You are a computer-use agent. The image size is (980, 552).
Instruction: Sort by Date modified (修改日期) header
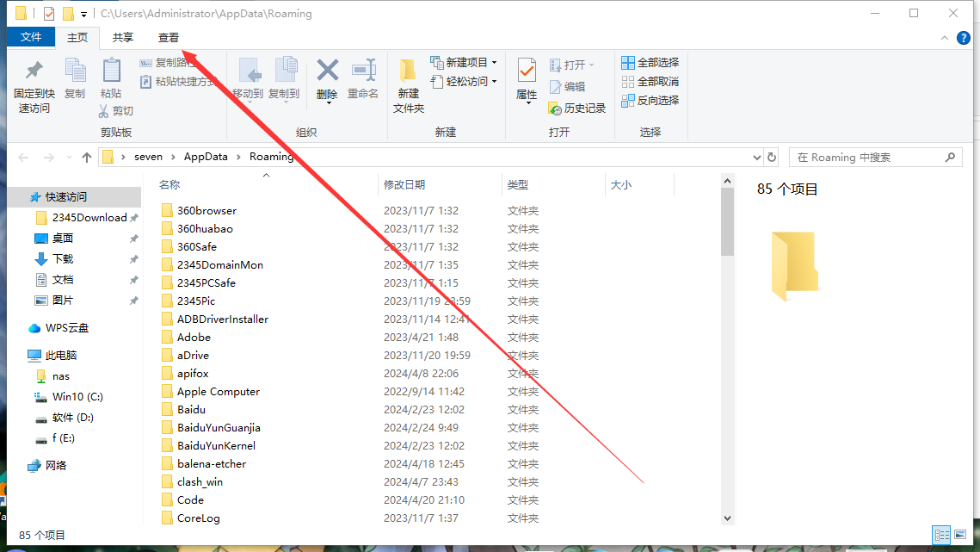(404, 184)
